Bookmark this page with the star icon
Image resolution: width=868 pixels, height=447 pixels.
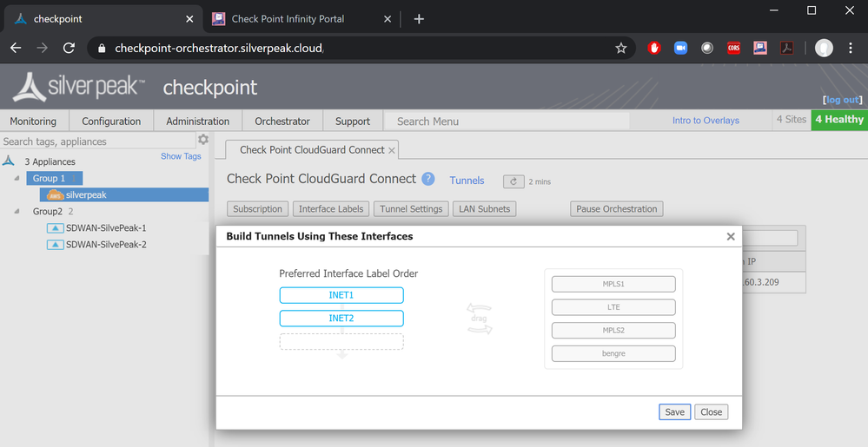[x=621, y=48]
